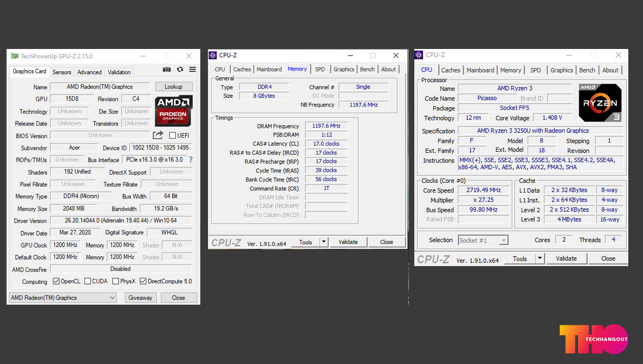Select GPU-Z Graphics Card tab
This screenshot has width=643, height=364.
coord(29,71)
